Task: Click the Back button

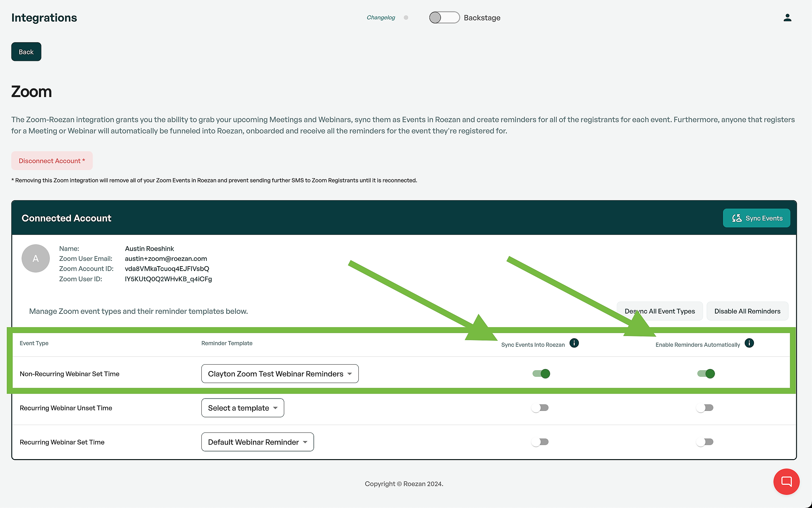Action: tap(26, 52)
